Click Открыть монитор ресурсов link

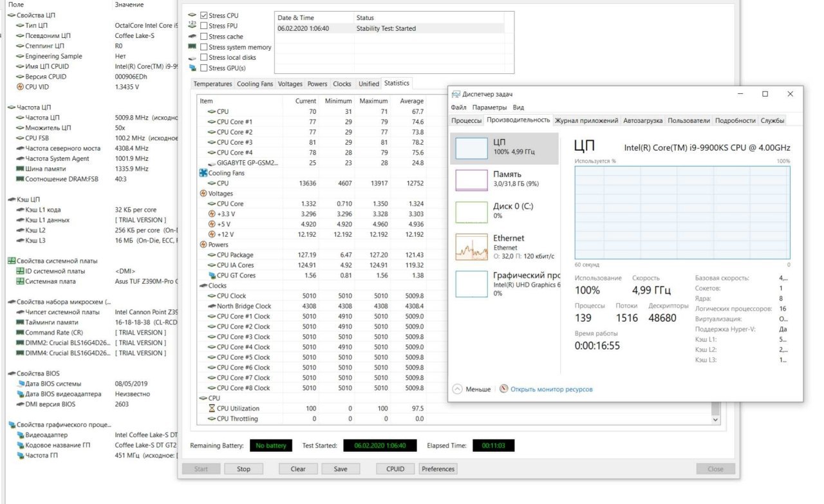(x=551, y=389)
